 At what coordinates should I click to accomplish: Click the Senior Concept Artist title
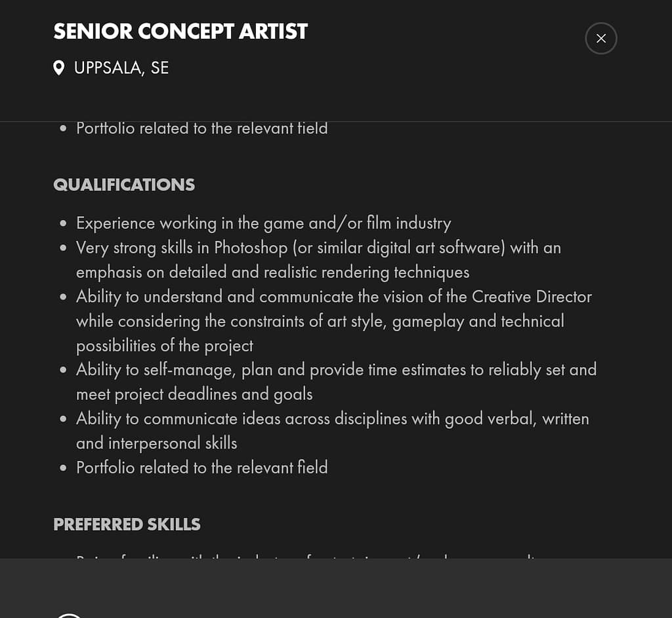point(180,32)
